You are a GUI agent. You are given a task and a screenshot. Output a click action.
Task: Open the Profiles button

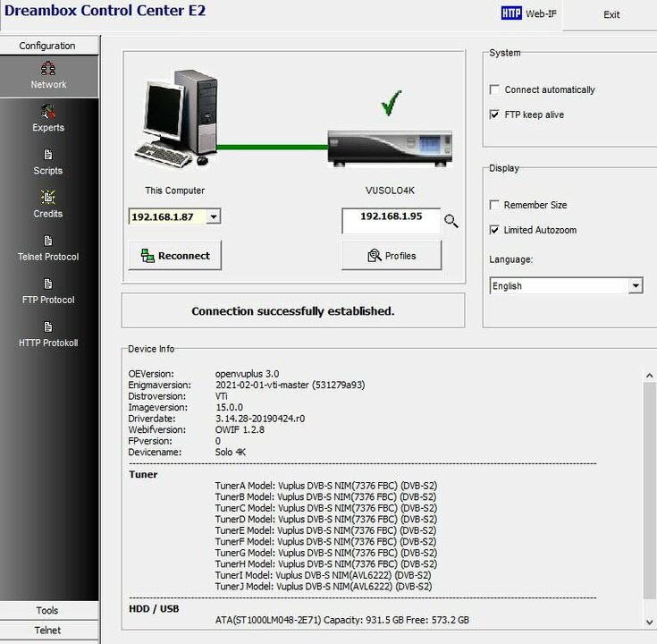392,256
